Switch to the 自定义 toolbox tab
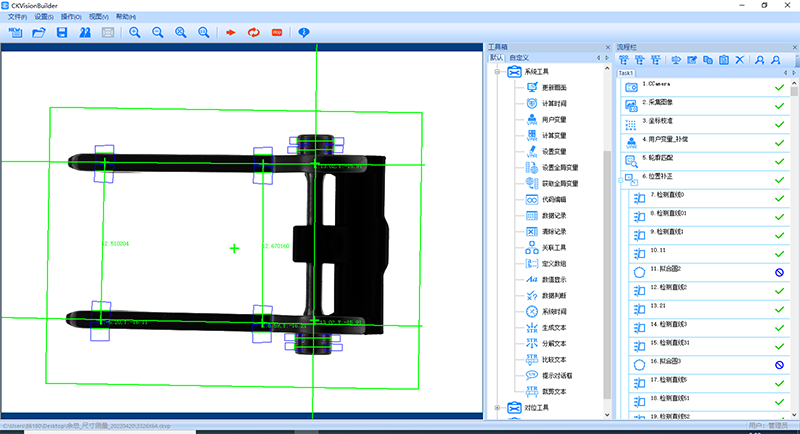 [518, 58]
